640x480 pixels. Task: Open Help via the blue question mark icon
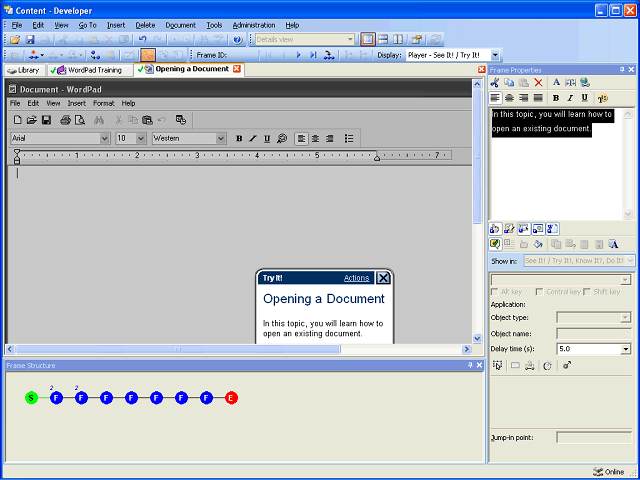238,40
